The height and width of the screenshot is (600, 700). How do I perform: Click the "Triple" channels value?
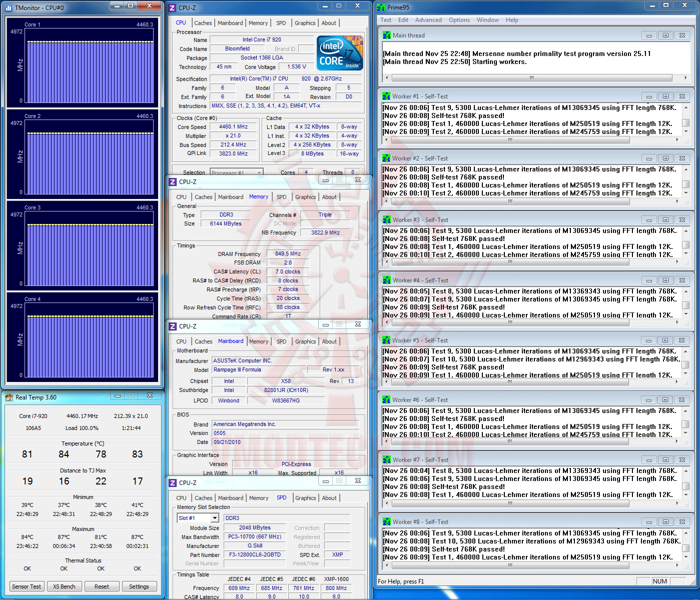point(325,215)
